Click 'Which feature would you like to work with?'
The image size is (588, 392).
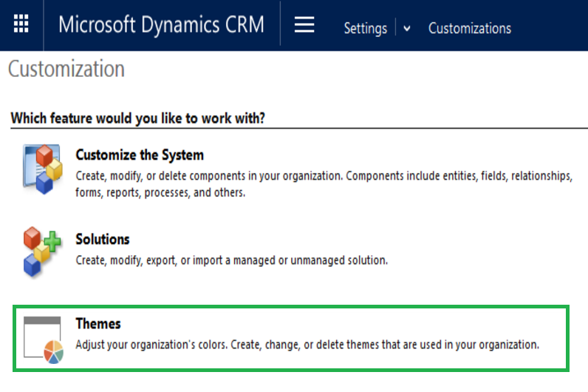137,118
